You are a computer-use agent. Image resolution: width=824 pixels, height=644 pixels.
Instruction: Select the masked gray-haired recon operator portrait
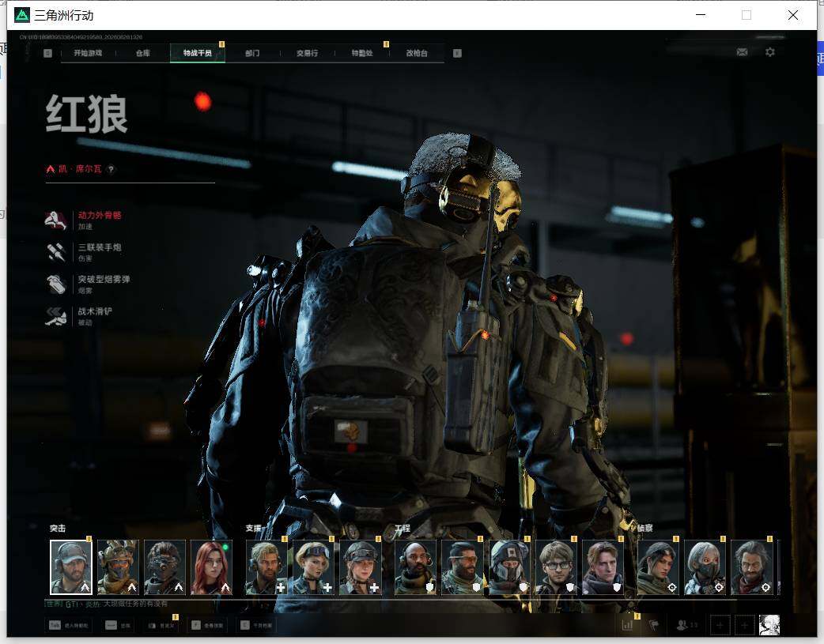pyautogui.click(x=705, y=567)
